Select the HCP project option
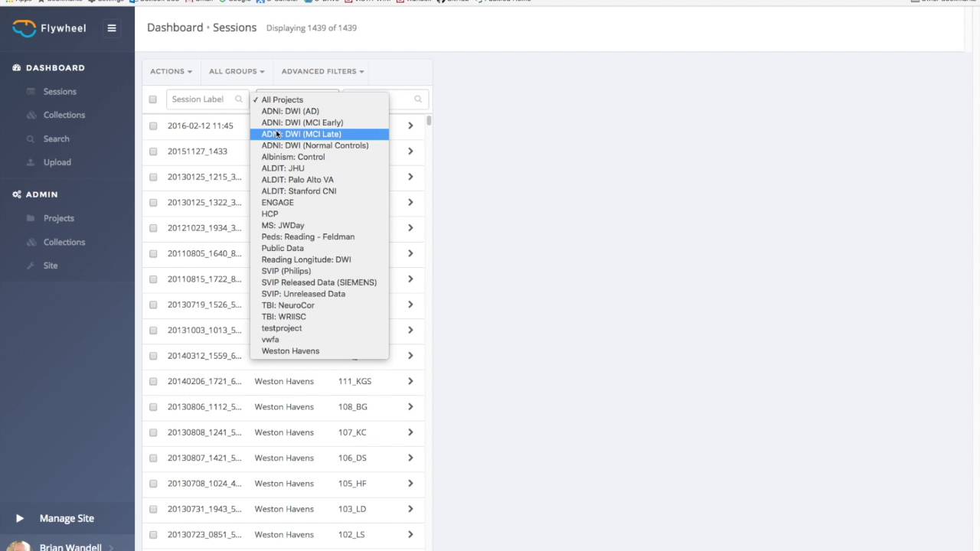Viewport: 980px width, 551px height. (319, 214)
